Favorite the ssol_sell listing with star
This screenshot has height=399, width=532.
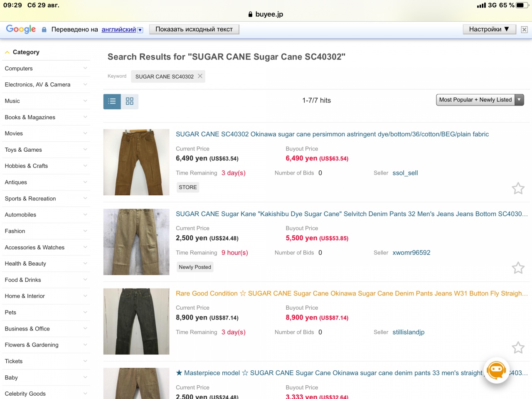click(x=518, y=188)
